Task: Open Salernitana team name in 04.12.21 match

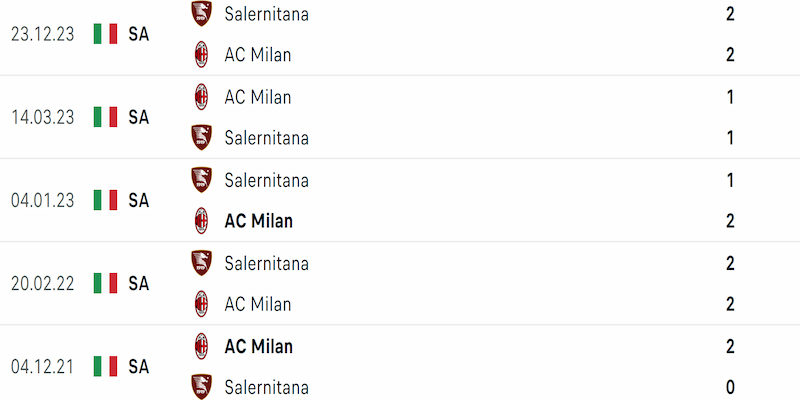Action: pyautogui.click(x=266, y=387)
